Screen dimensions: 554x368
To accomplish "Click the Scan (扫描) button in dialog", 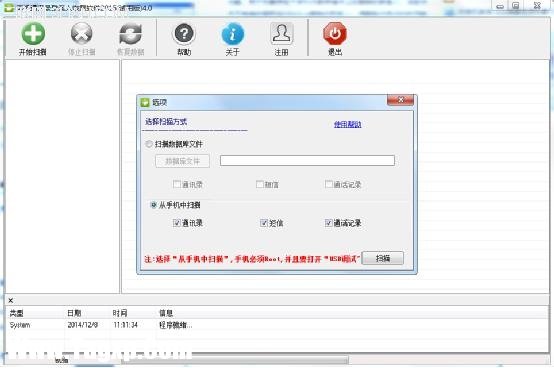I will pos(383,258).
